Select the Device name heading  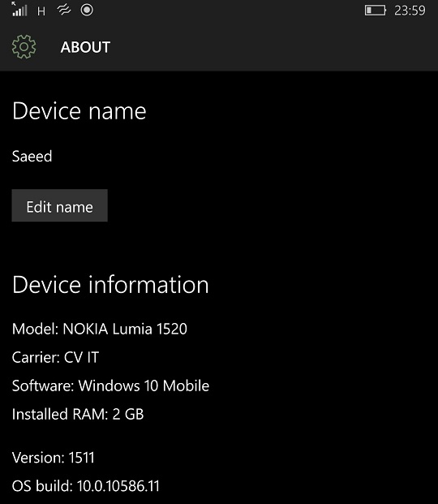[79, 111]
